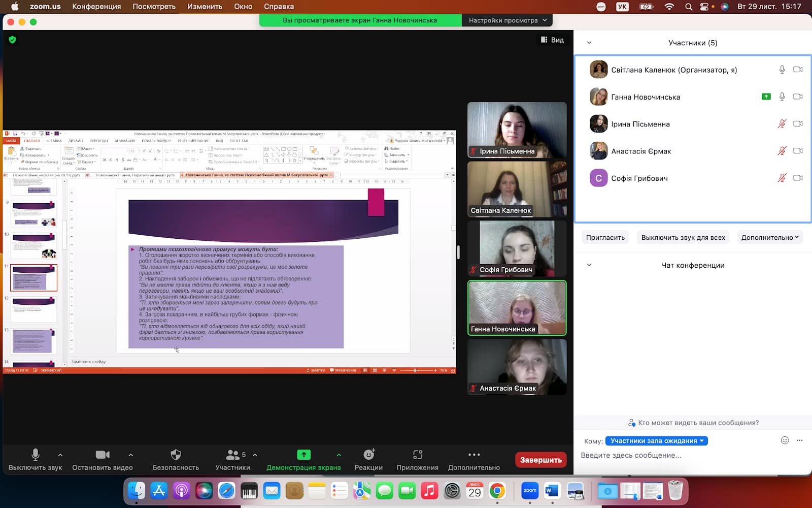Screen dimensions: 812x508
Task: Open the emoji picker in chat
Action: point(785,440)
